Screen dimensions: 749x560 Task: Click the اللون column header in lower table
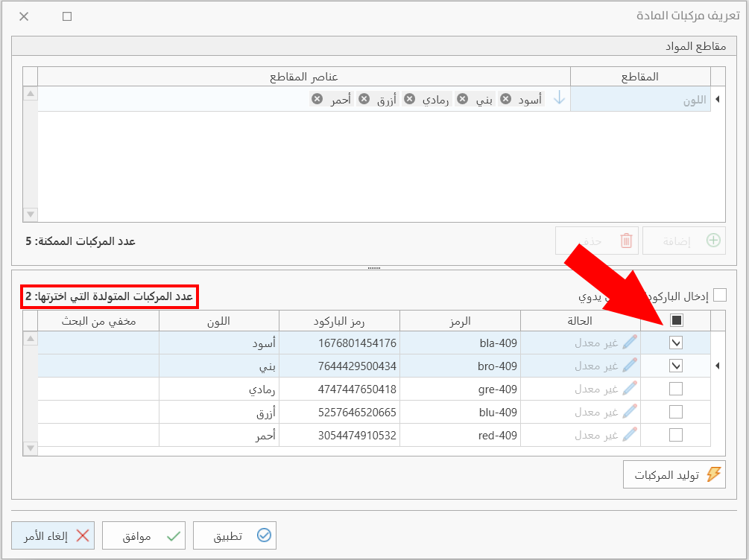pos(219,321)
